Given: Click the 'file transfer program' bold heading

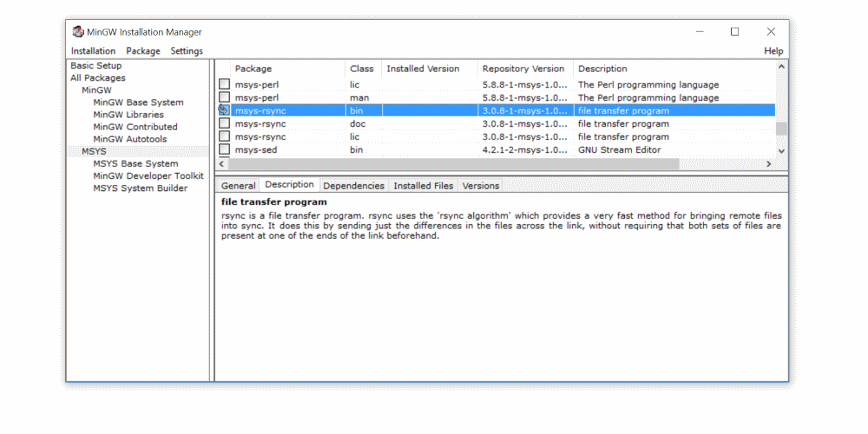Looking at the screenshot, I should point(274,202).
